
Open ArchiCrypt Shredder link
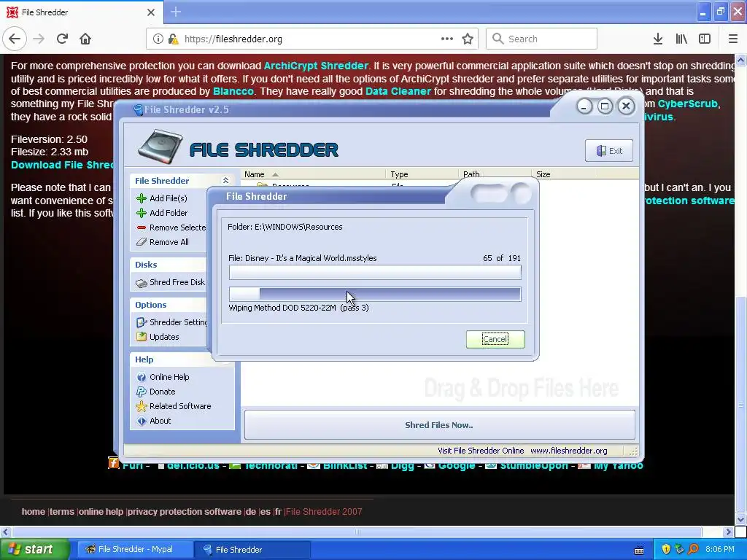coord(317,66)
